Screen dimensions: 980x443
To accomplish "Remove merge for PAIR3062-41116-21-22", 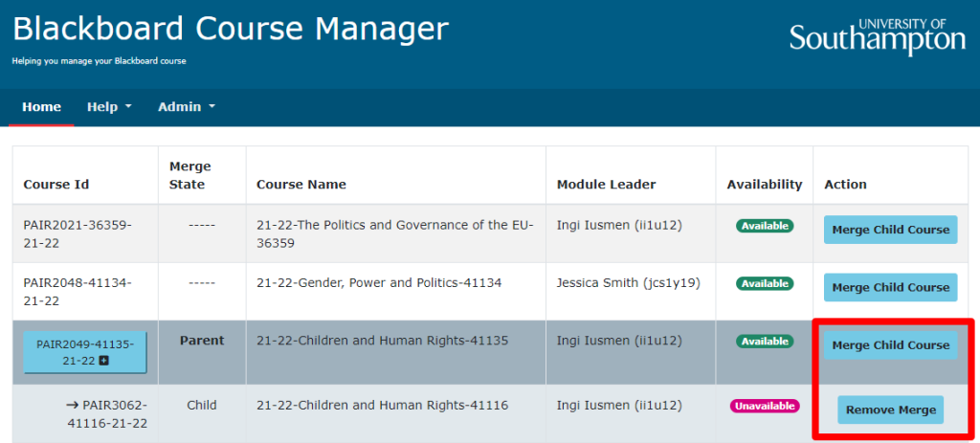I will pyautogui.click(x=891, y=410).
